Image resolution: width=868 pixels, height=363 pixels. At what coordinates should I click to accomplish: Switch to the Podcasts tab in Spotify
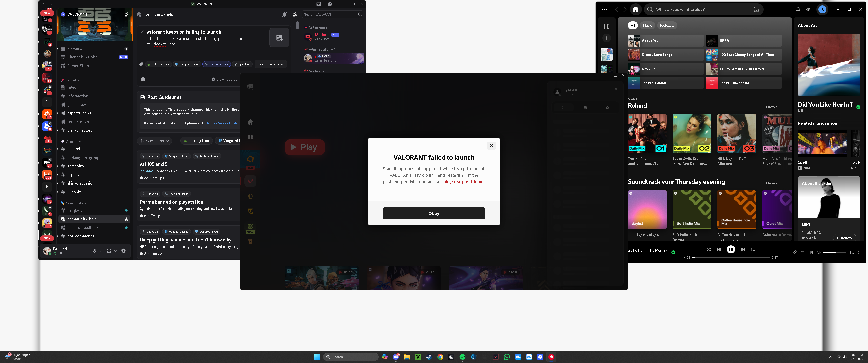pos(667,25)
